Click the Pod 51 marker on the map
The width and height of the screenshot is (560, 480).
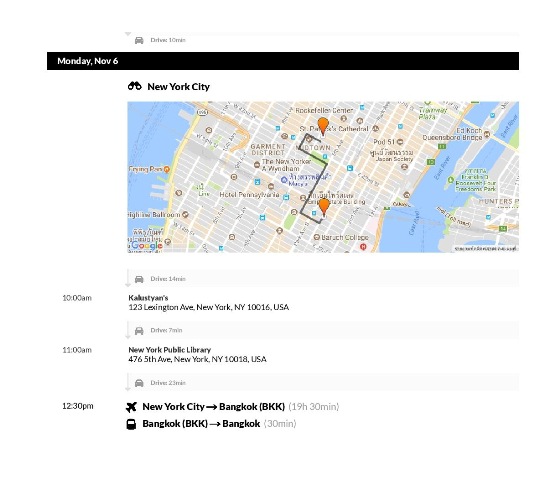(x=400, y=142)
